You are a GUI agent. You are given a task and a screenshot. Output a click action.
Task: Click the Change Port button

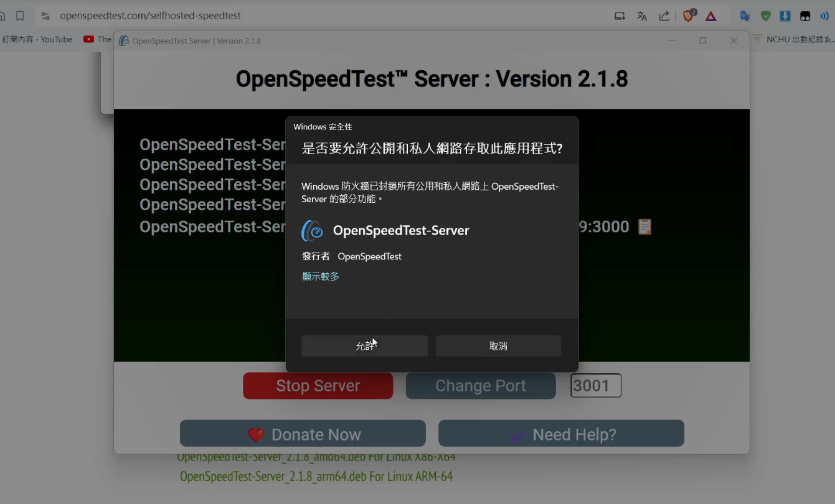[x=481, y=386]
